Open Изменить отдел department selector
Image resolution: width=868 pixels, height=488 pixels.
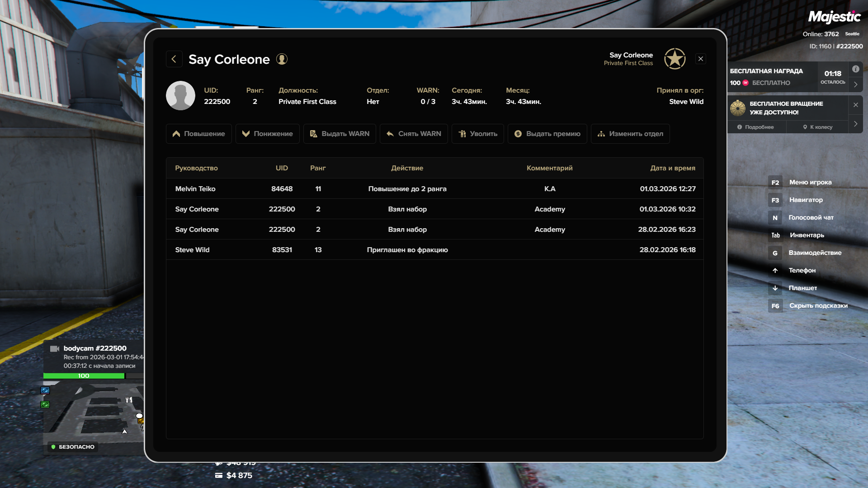coord(630,134)
